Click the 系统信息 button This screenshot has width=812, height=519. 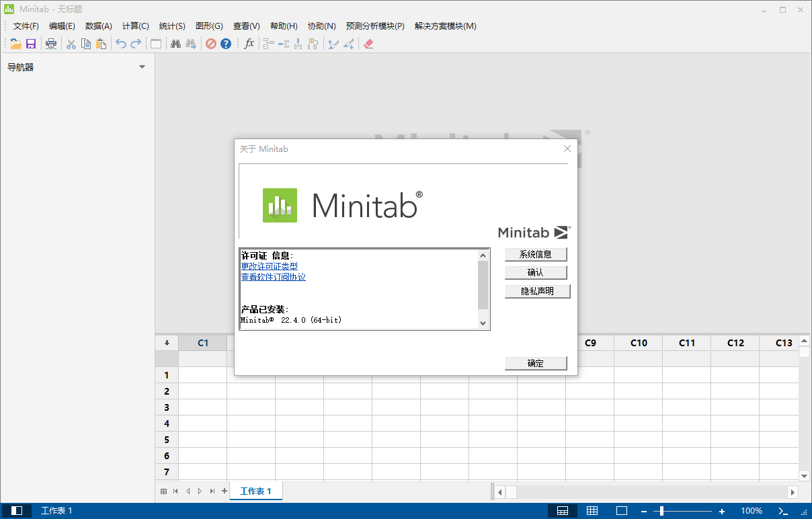pos(536,255)
